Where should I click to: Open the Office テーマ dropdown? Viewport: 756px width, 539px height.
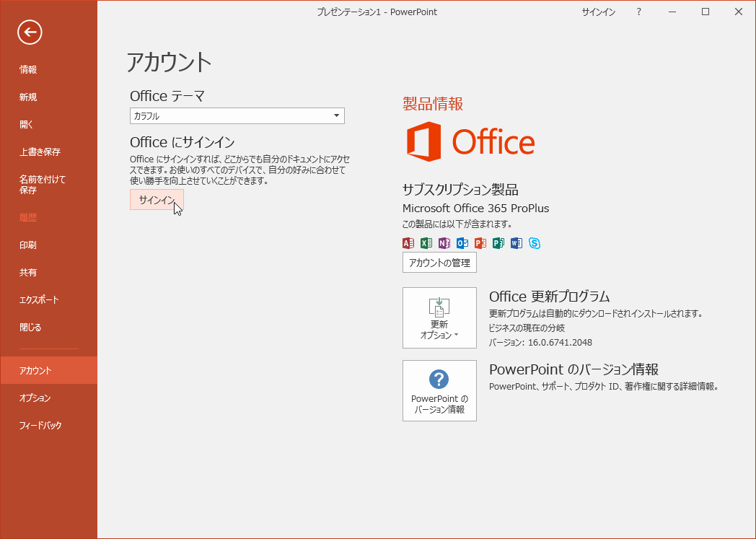pos(237,115)
